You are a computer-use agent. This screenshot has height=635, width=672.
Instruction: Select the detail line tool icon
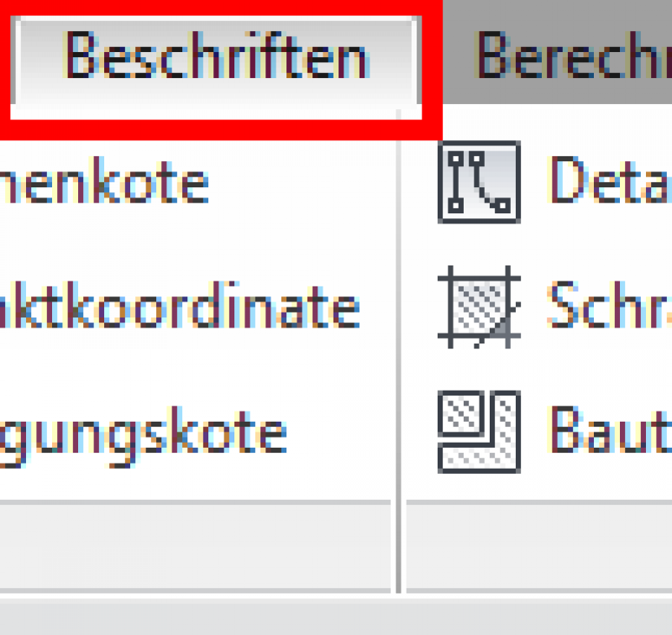(479, 182)
